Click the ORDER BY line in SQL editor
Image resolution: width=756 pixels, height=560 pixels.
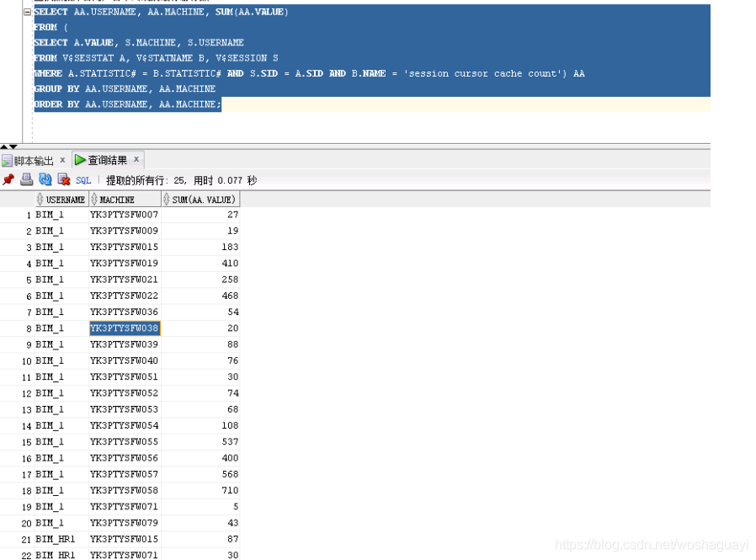[128, 104]
